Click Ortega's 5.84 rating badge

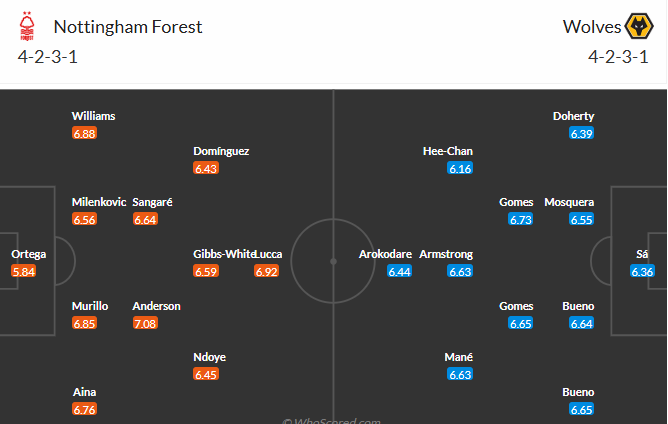(24, 271)
